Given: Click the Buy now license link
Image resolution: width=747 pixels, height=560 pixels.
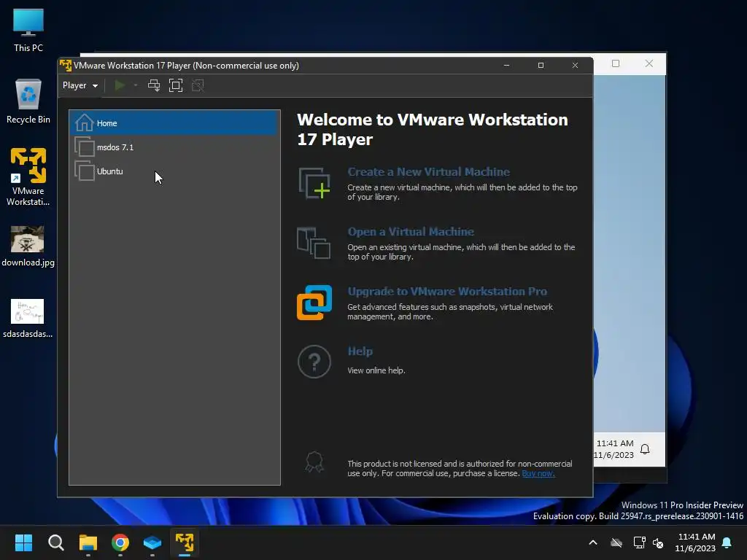Looking at the screenshot, I should coord(538,473).
